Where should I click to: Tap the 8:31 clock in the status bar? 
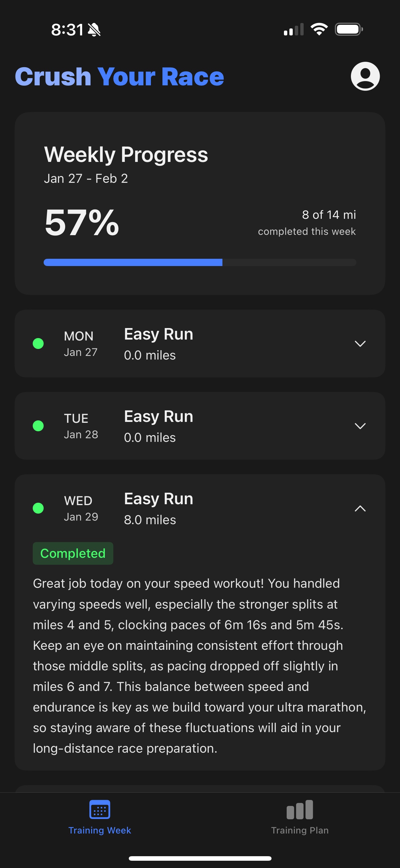pyautogui.click(x=67, y=30)
